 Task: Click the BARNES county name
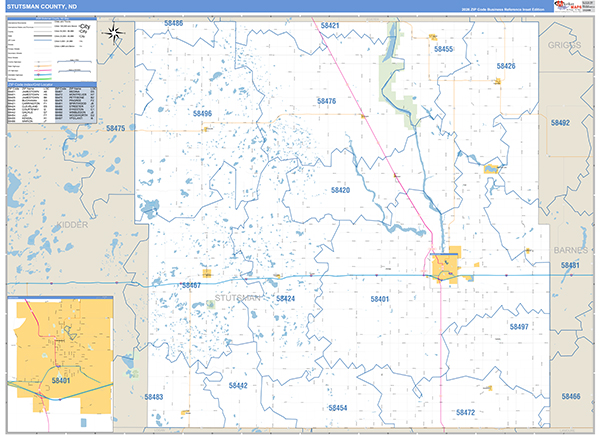[x=571, y=251]
